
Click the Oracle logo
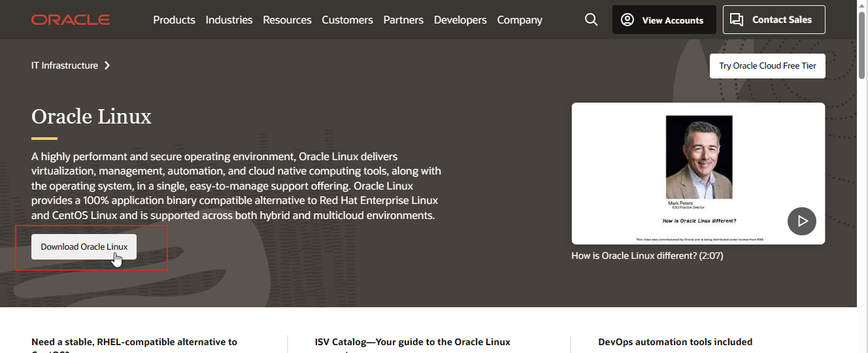(71, 20)
